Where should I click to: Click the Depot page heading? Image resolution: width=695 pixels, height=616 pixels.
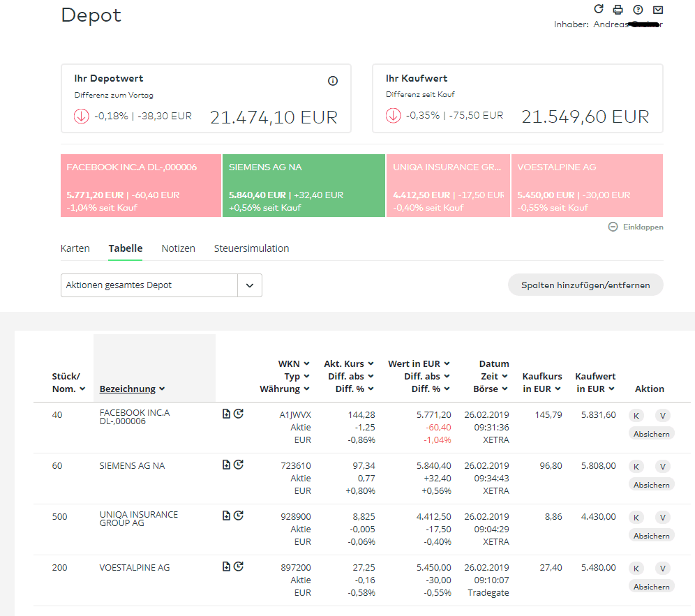(91, 15)
